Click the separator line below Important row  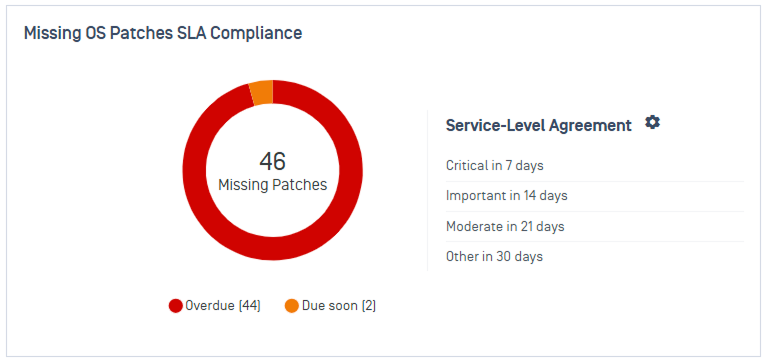(x=595, y=212)
